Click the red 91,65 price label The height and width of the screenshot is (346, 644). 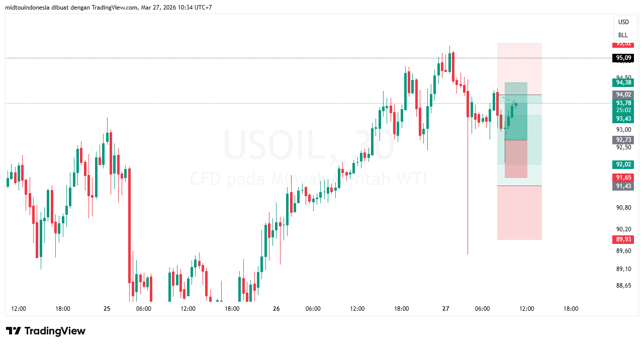pos(623,178)
